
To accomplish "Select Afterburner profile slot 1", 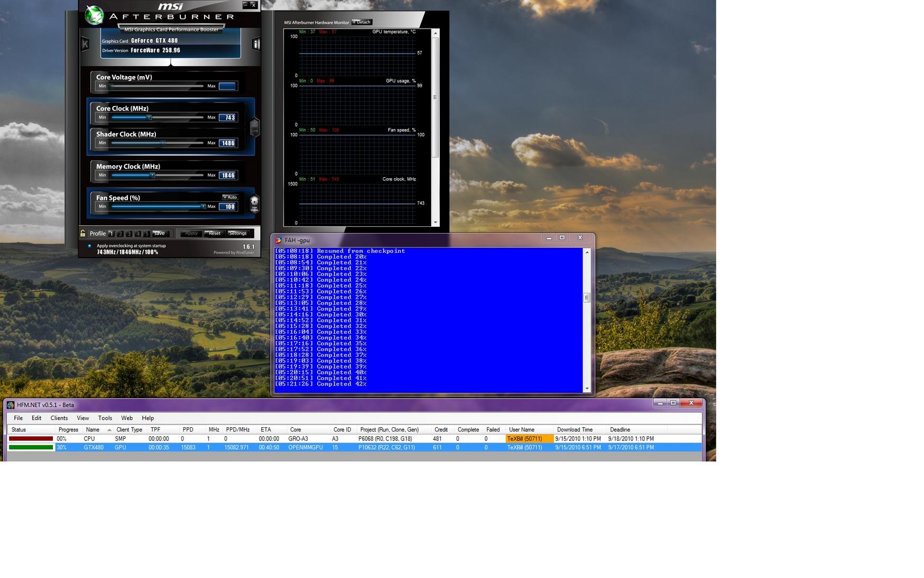I will pyautogui.click(x=111, y=233).
